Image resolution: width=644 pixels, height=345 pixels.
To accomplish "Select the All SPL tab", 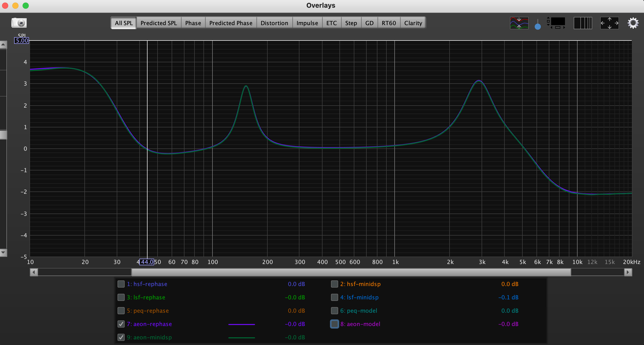I will 124,23.
